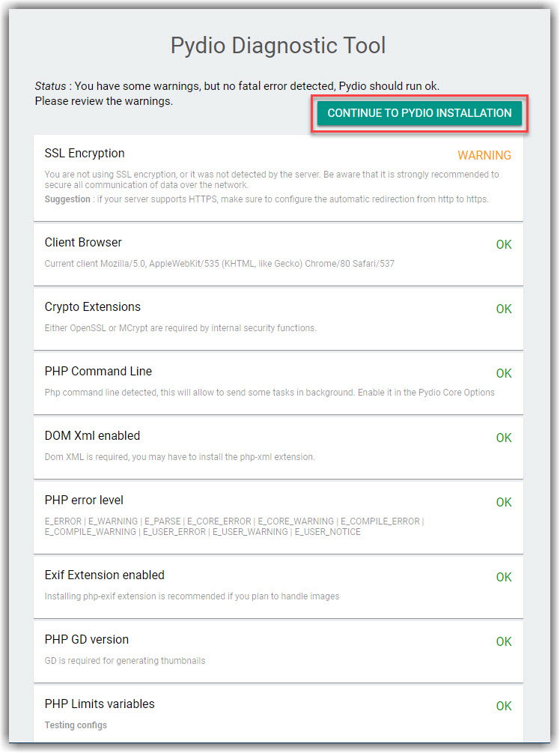560x753 pixels.
Task: Click the OK status for PHP GD version
Action: tap(504, 641)
